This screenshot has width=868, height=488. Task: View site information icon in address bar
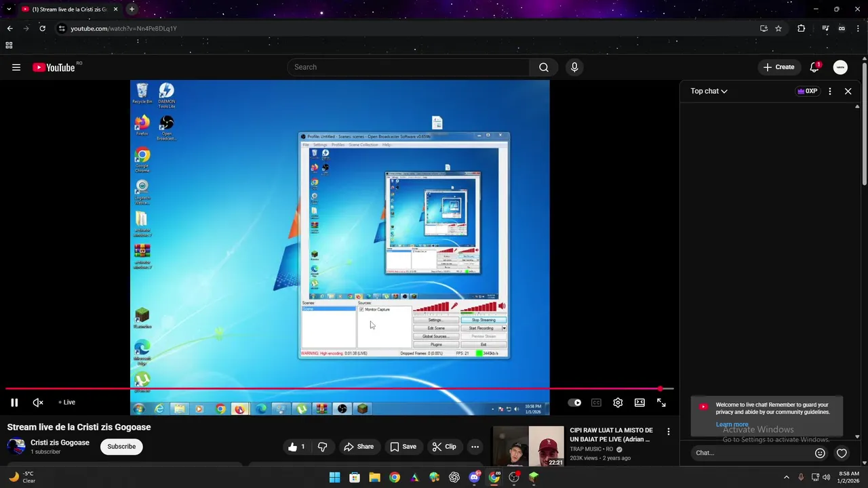tap(62, 28)
